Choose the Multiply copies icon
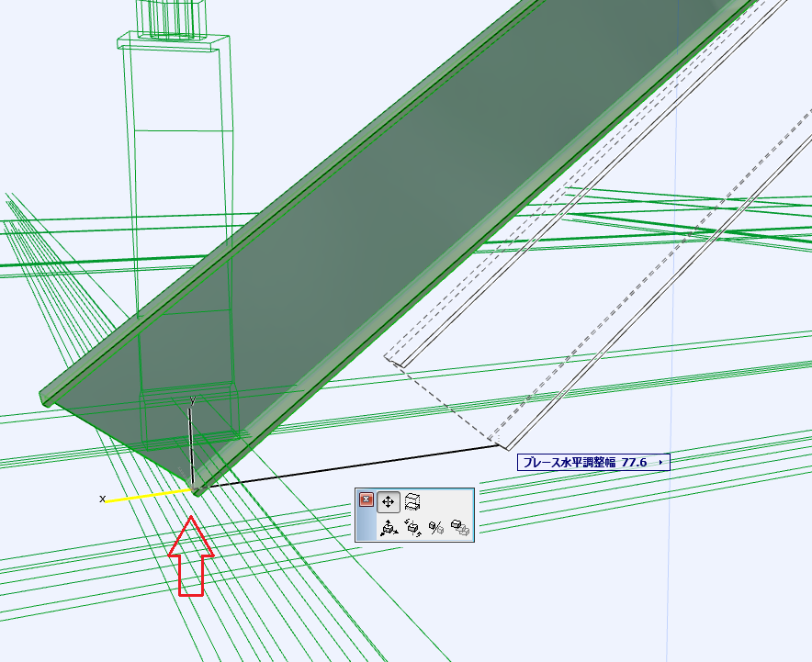The height and width of the screenshot is (662, 812). [460, 528]
